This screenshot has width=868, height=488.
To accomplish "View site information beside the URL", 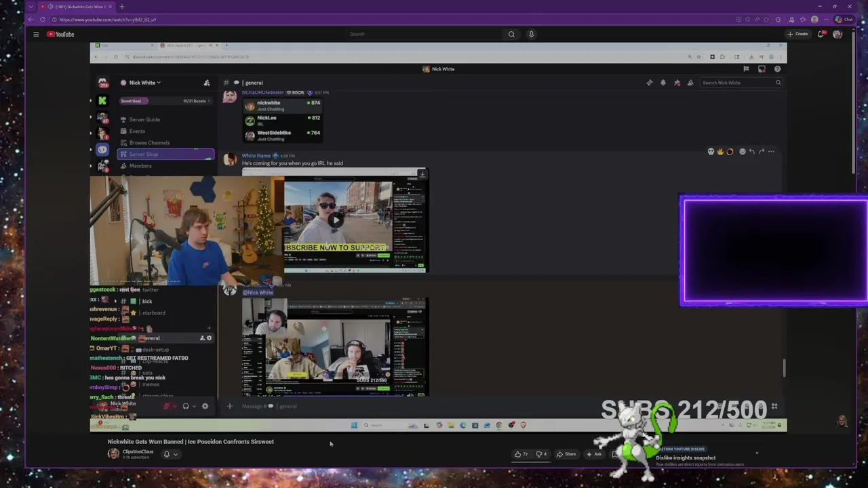I will pyautogui.click(x=54, y=20).
